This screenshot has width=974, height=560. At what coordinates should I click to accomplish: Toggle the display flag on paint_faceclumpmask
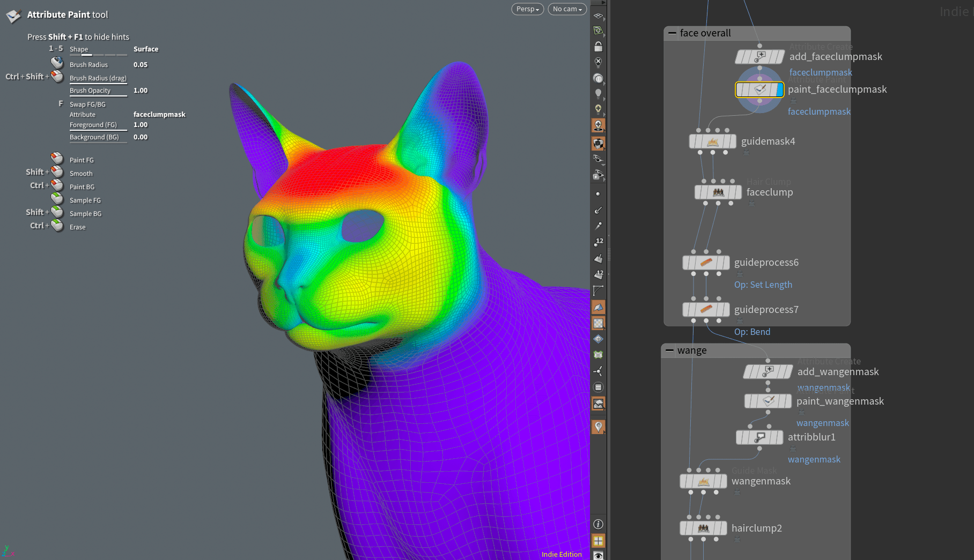click(779, 89)
